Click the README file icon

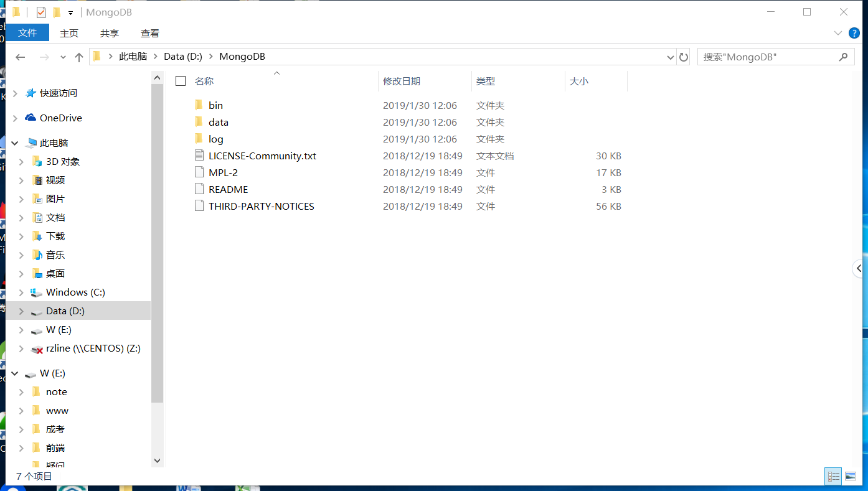pyautogui.click(x=199, y=189)
